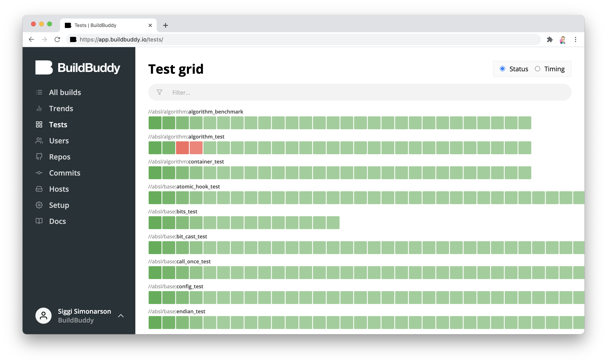
Task: Click the Hosts drive icon
Action: tap(39, 189)
